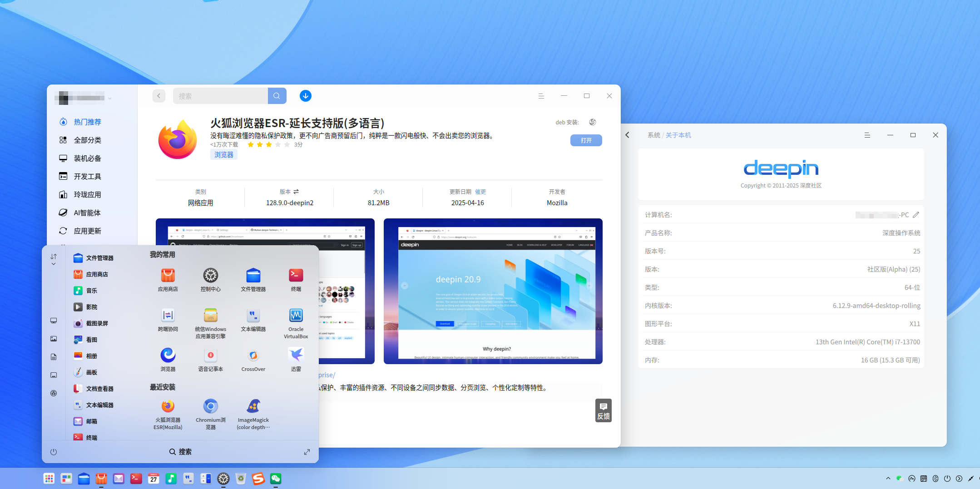The width and height of the screenshot is (980, 489).
Task: Click the 浏览器 category tag
Action: (x=224, y=155)
